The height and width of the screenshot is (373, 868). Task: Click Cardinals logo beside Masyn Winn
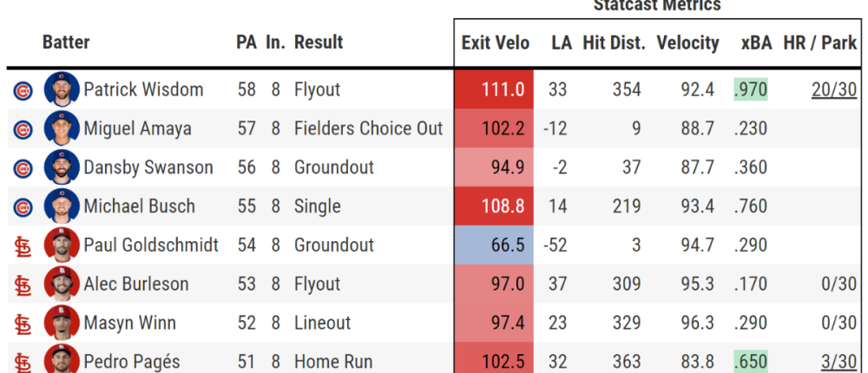pyautogui.click(x=23, y=324)
